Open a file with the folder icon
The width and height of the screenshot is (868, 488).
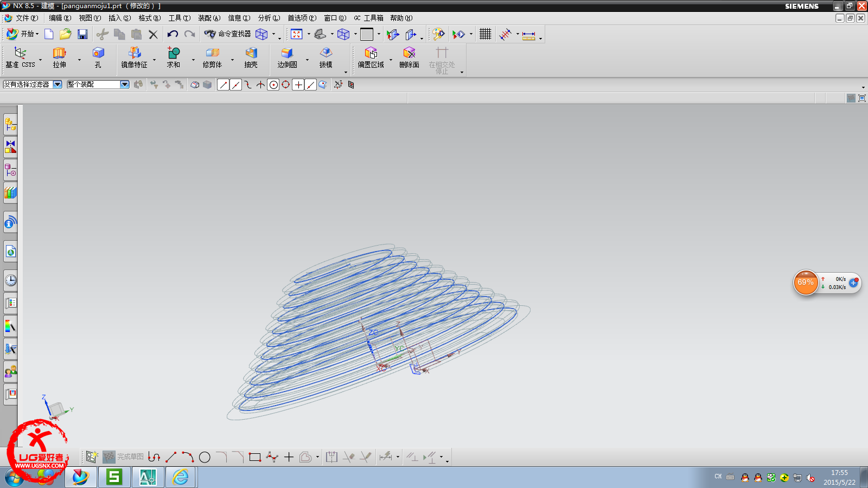(x=66, y=34)
